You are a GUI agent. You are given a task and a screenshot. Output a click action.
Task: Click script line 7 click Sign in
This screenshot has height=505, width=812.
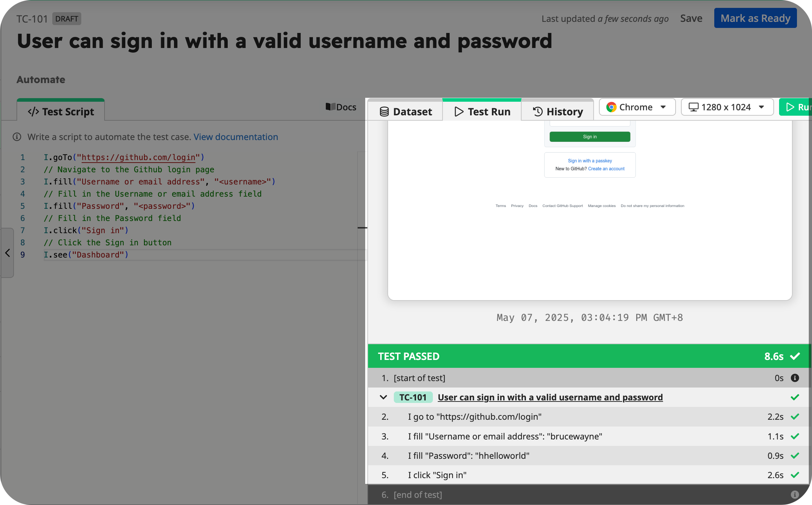point(86,230)
